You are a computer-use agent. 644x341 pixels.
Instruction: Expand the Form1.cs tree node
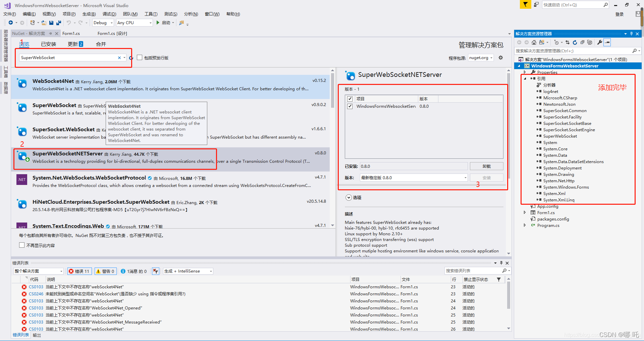click(x=525, y=213)
